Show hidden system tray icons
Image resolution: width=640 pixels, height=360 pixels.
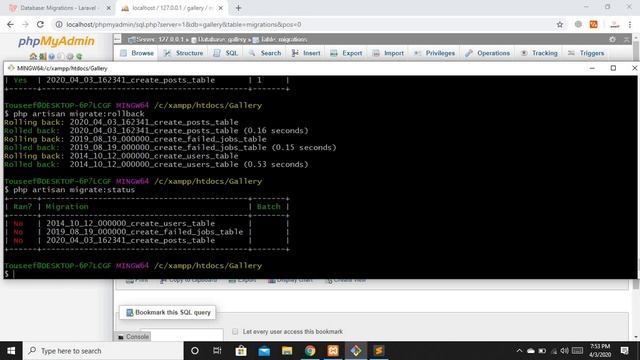[x=519, y=351]
